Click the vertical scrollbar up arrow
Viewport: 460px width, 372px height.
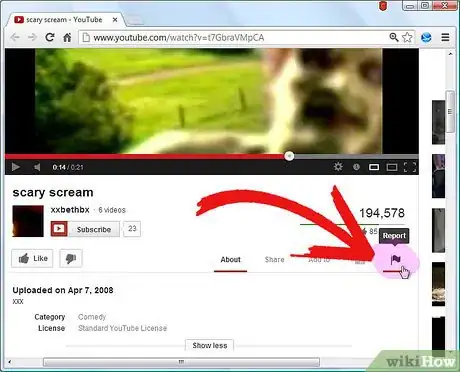tap(450, 54)
